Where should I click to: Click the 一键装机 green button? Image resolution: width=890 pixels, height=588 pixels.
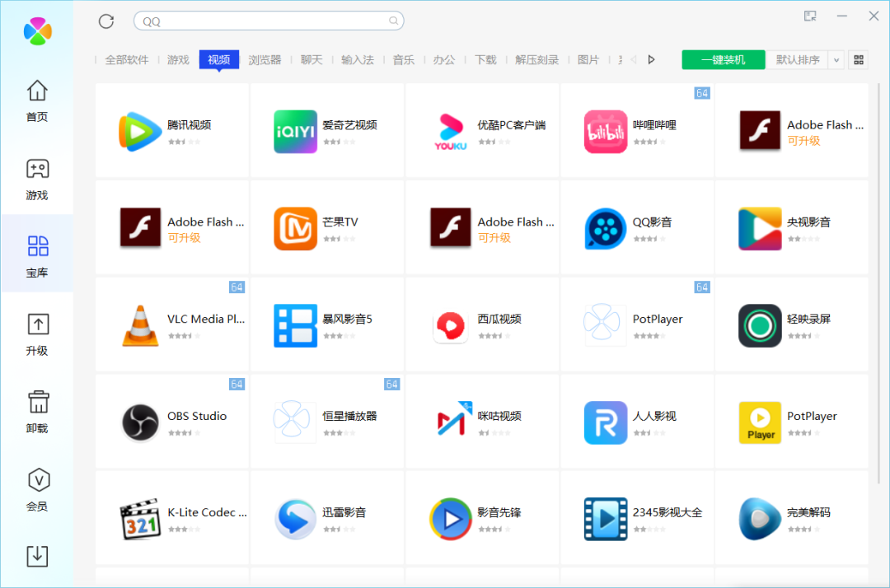[x=724, y=59]
